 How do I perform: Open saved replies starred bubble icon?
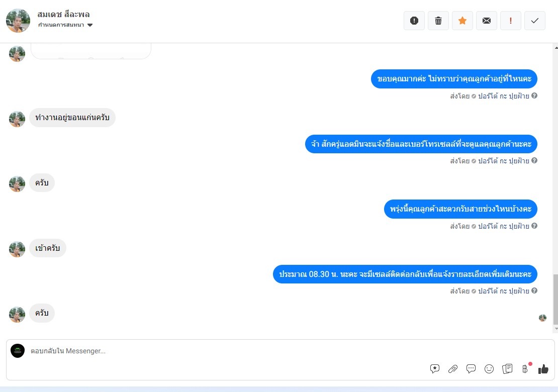coord(434,369)
